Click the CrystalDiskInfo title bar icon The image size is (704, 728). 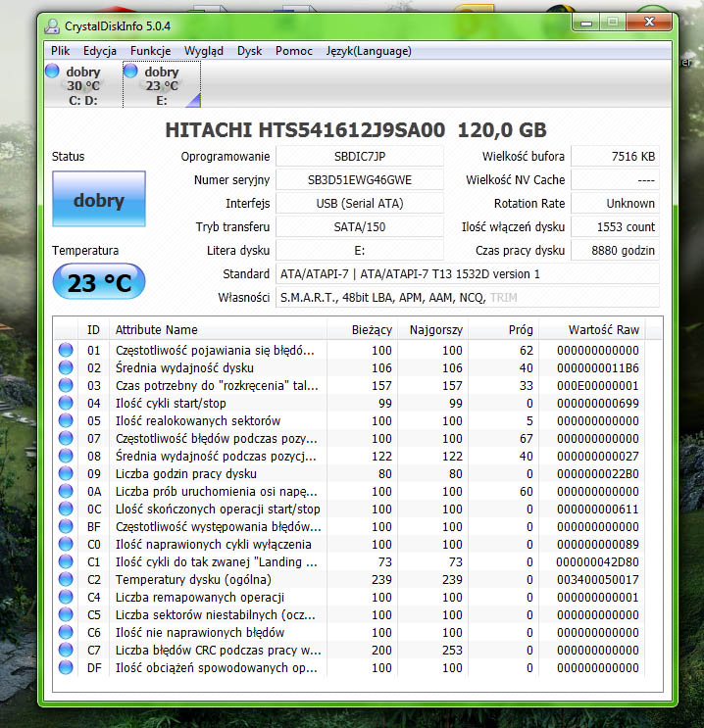(x=52, y=26)
